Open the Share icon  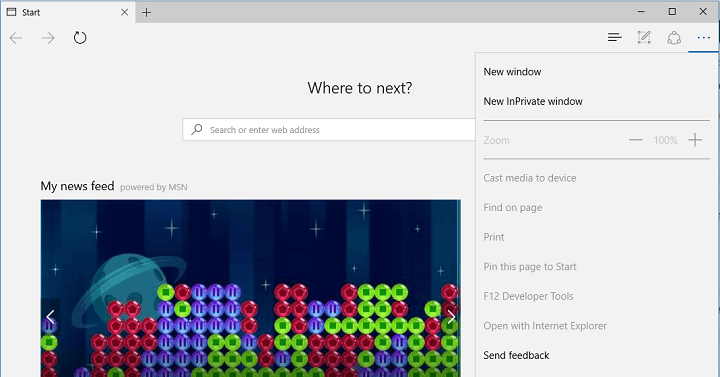674,38
